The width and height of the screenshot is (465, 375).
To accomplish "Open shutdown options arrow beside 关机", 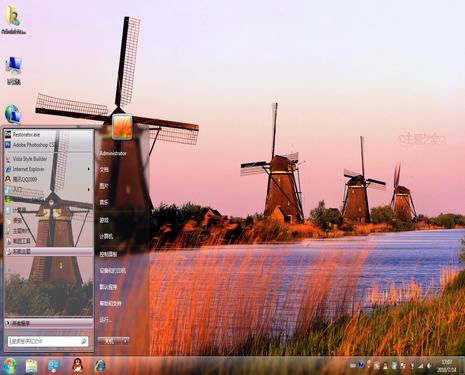I will pos(125,341).
